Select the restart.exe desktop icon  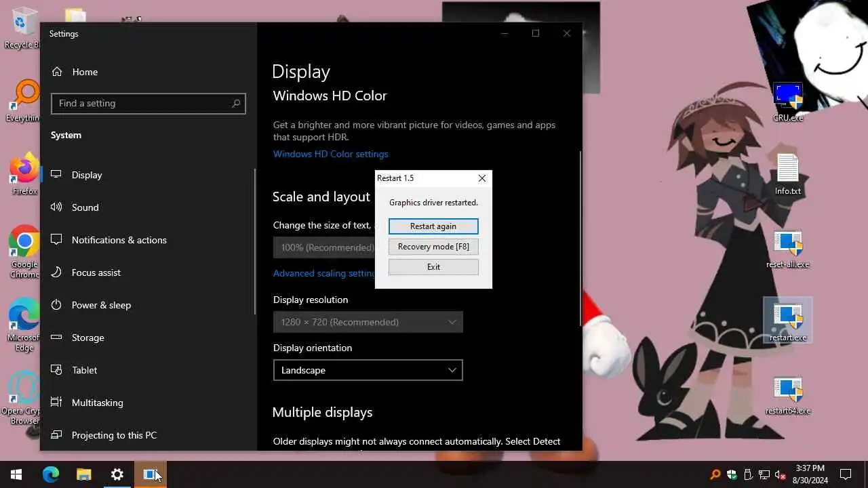[x=788, y=321]
